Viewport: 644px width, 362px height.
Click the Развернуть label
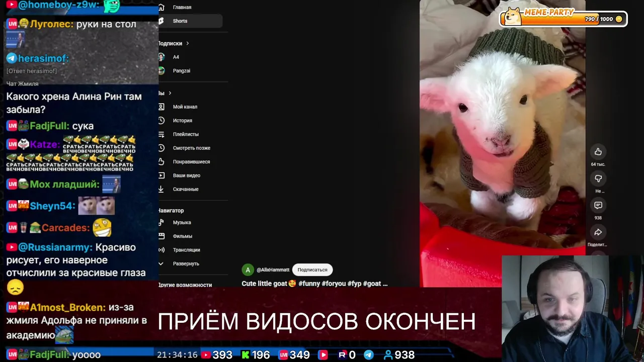186,263
